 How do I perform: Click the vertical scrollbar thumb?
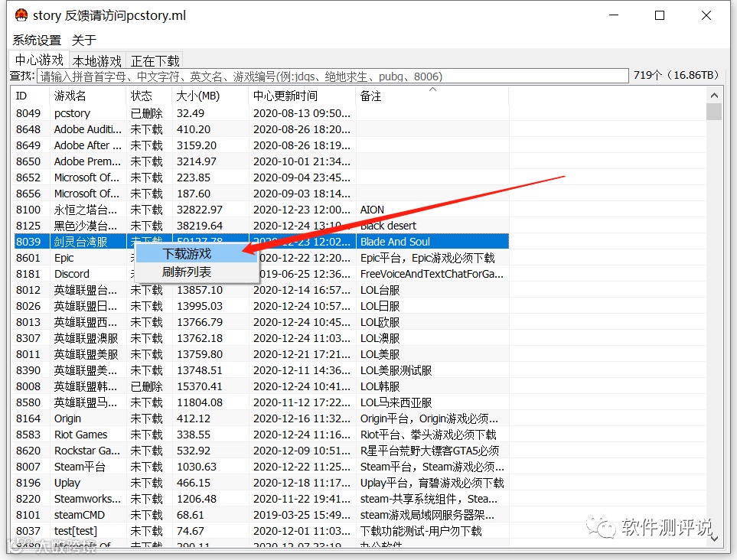714,112
